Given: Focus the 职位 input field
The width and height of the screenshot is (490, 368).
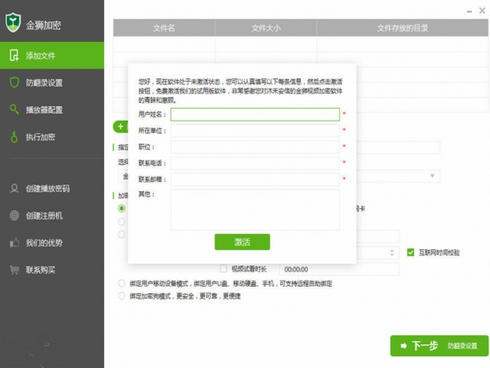Looking at the screenshot, I should coord(255,147).
